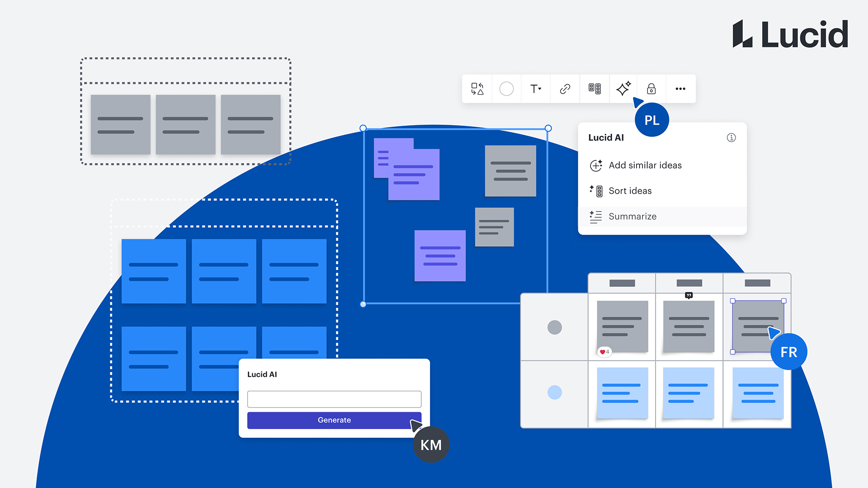Open Lucid AI via the sparkle toolbar icon
Image resolution: width=868 pixels, height=488 pixels.
[x=623, y=89]
